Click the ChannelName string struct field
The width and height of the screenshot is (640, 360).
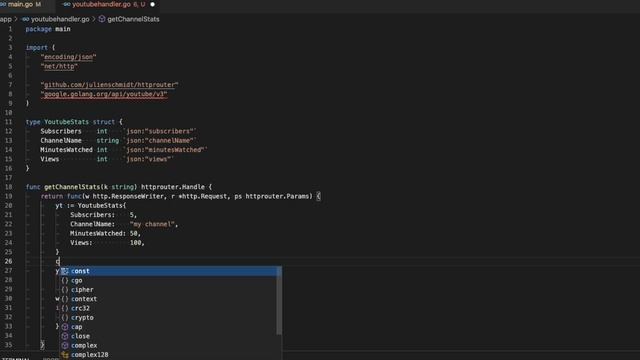pos(80,141)
